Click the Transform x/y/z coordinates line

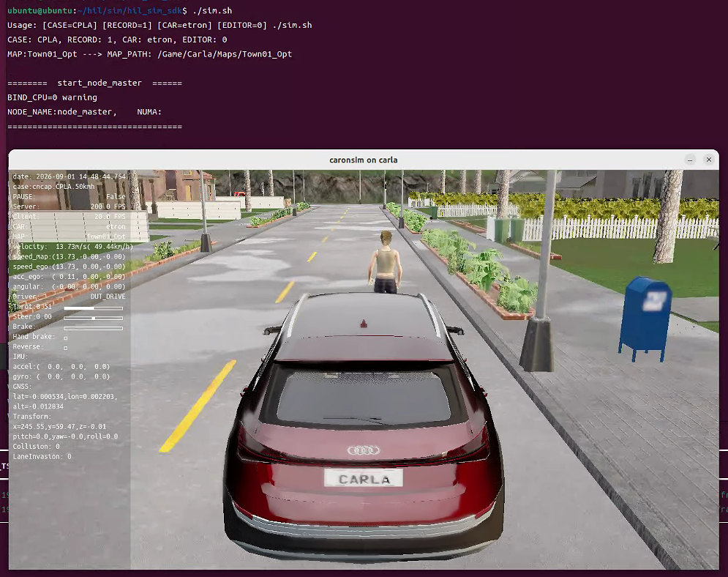click(x=59, y=426)
